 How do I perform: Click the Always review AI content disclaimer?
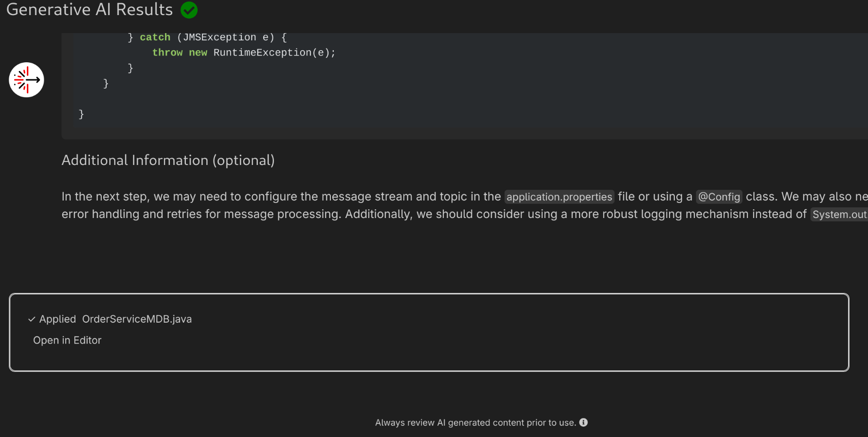point(475,422)
